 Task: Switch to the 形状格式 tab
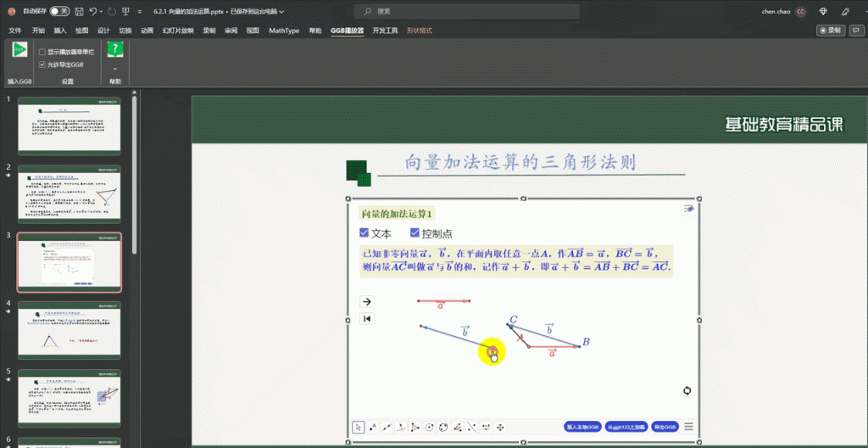420,31
